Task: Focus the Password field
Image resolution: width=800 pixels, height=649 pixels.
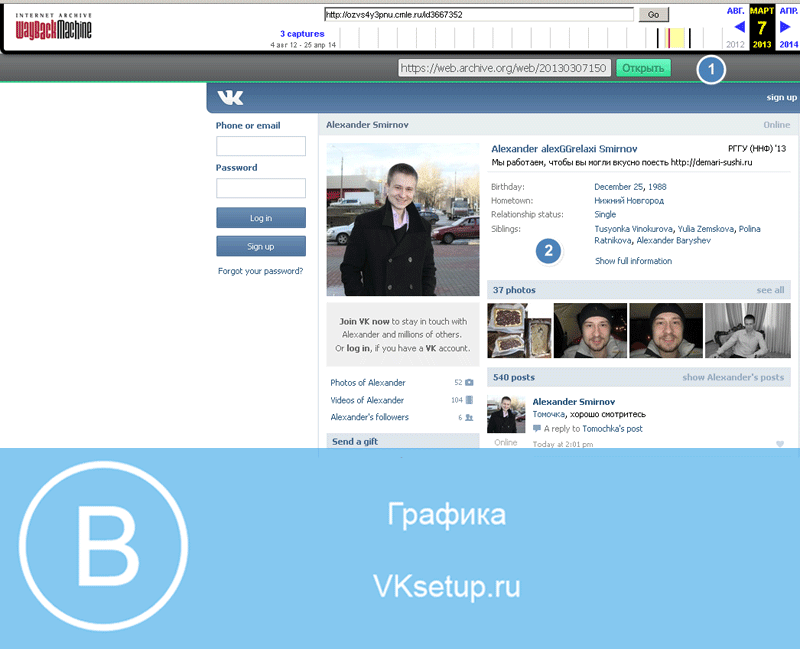Action: coord(261,188)
